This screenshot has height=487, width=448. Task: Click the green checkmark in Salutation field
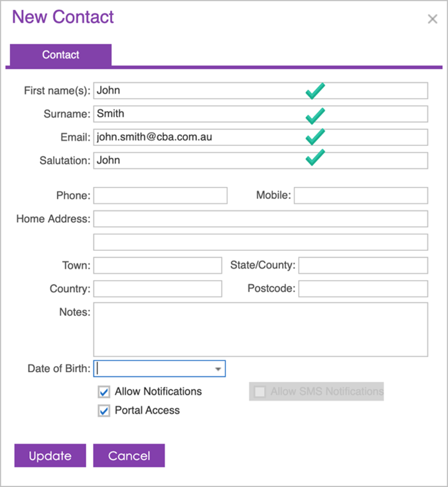315,159
